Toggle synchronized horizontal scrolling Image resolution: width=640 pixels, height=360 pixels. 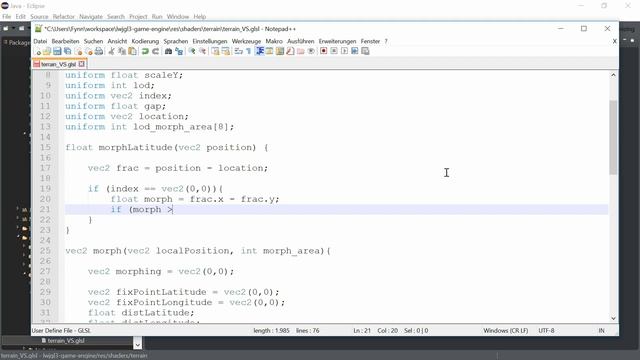tap(226, 51)
